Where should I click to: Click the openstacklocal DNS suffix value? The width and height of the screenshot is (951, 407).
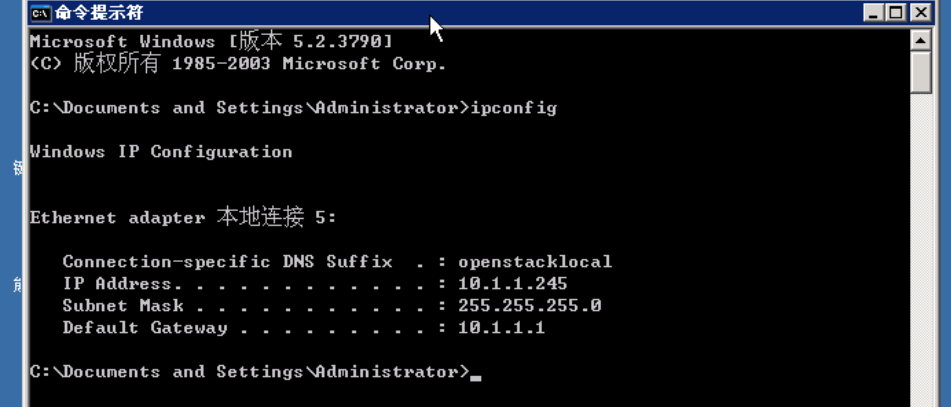[534, 262]
